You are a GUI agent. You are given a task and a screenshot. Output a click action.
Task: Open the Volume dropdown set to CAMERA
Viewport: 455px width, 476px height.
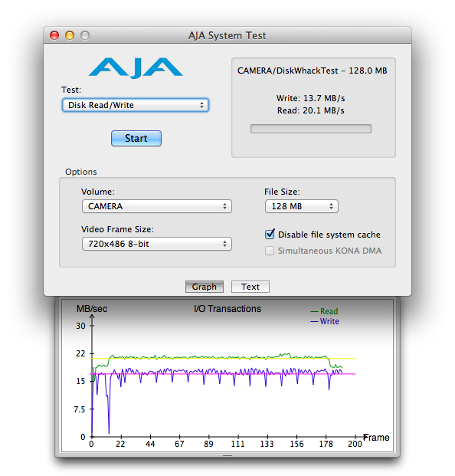(x=157, y=206)
